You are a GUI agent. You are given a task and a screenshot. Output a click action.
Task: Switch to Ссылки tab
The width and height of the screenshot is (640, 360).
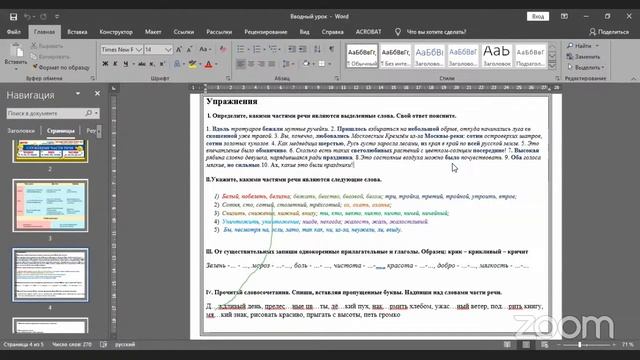pyautogui.click(x=184, y=32)
